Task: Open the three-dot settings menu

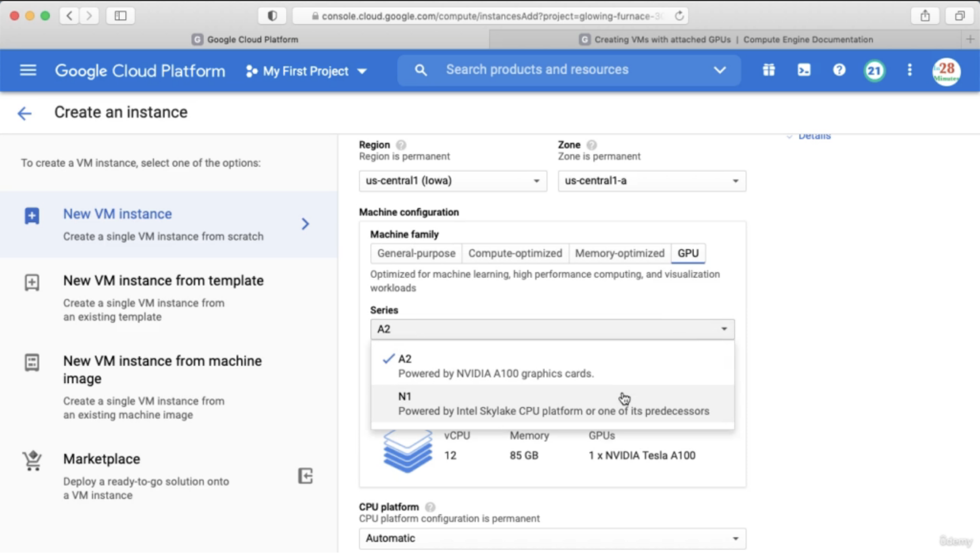Action: (910, 70)
